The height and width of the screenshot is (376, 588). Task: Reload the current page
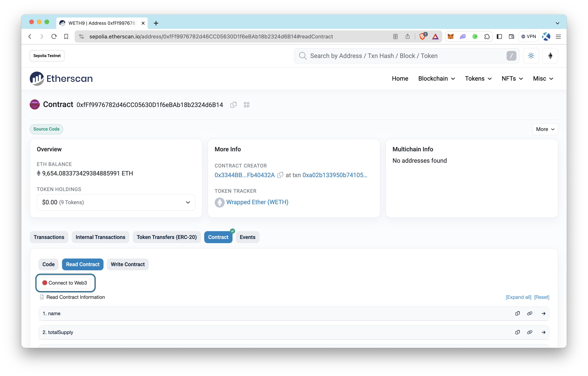point(54,36)
